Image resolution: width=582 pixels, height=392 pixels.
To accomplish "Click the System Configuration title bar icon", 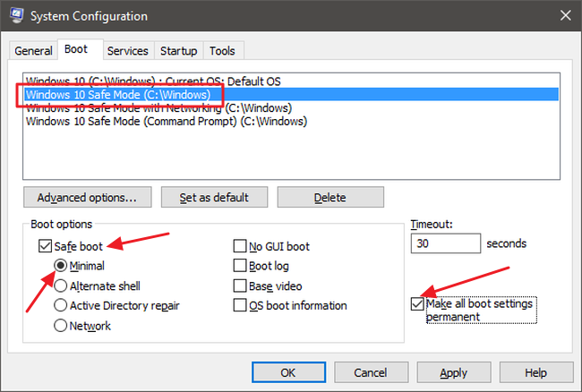I will (x=15, y=16).
